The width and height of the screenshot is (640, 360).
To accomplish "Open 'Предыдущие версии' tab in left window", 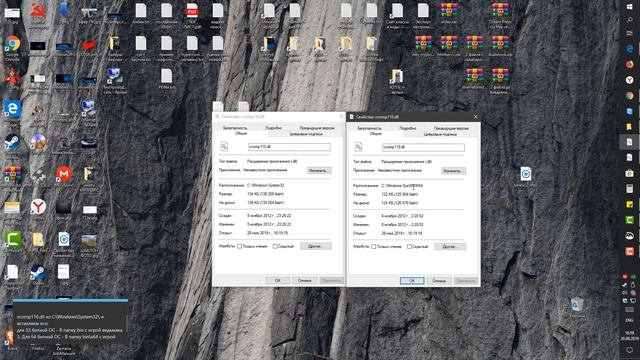I will tap(317, 128).
